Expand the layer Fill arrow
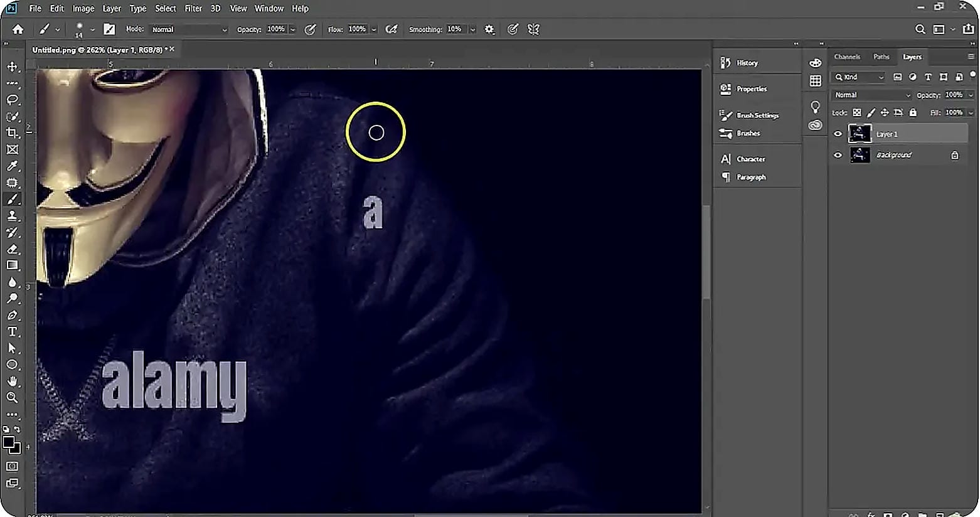980x517 pixels. 971,113
